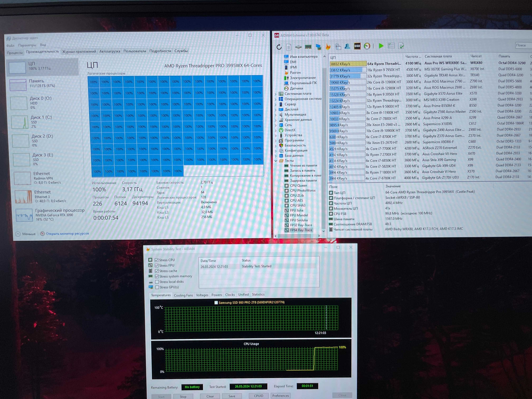Enable Stress GPU(s) checkbox
The image size is (532, 399).
(x=157, y=287)
